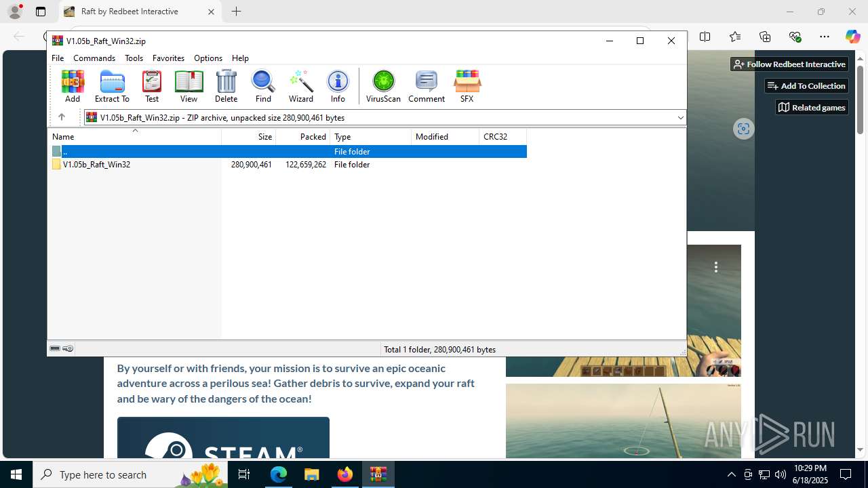Viewport: 868px width, 488px height.
Task: Expand the archive path dropdown
Action: pos(680,118)
